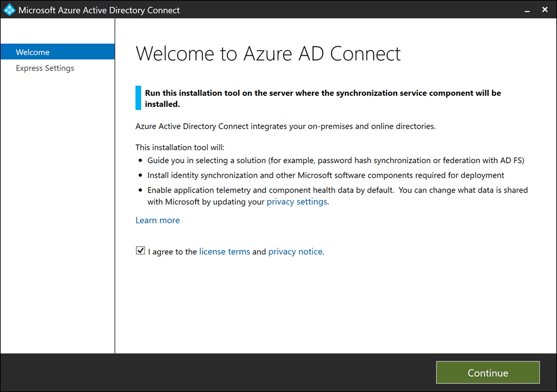Open the license terms link

(x=224, y=252)
